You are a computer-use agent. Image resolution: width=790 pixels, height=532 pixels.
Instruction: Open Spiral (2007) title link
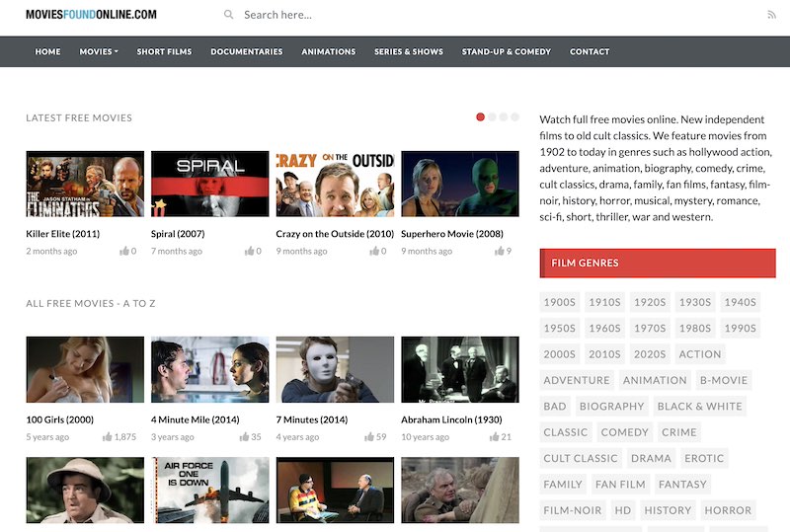[x=178, y=234]
